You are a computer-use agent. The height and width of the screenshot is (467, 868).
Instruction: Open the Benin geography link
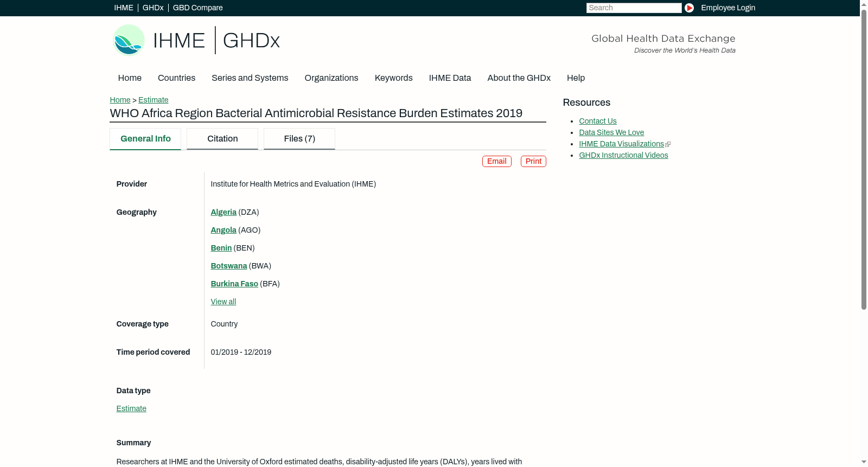point(221,248)
